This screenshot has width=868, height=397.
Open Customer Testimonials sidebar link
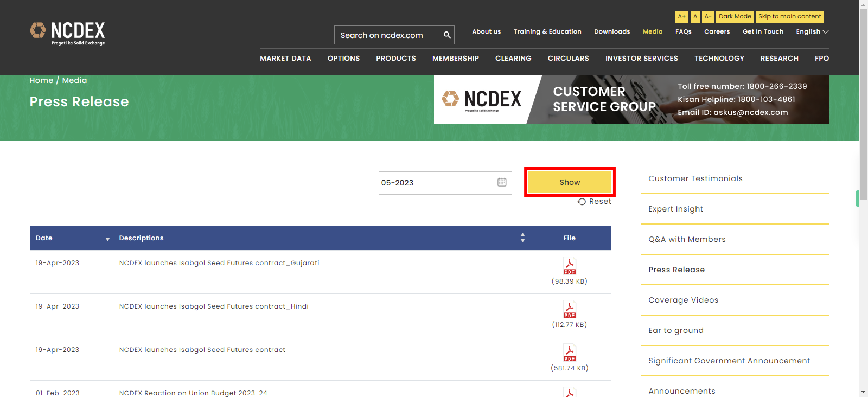pyautogui.click(x=695, y=178)
